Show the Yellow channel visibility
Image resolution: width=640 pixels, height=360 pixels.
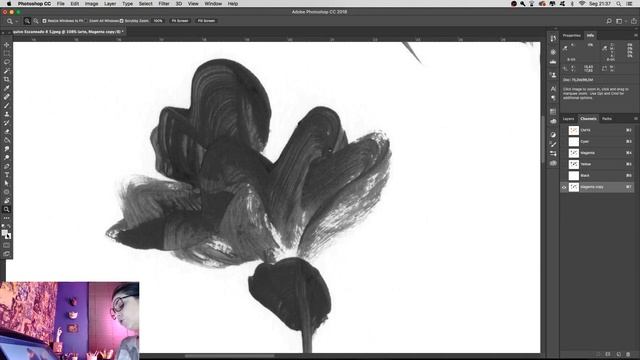pos(564,164)
